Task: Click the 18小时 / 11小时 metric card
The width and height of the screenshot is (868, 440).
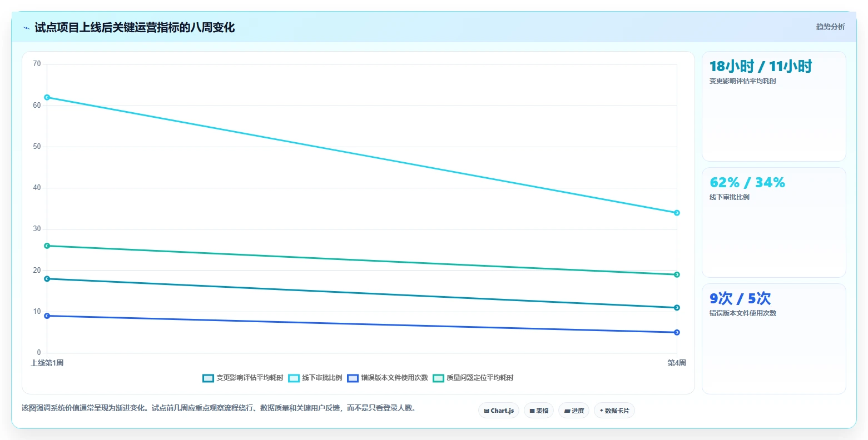Action: (x=774, y=107)
